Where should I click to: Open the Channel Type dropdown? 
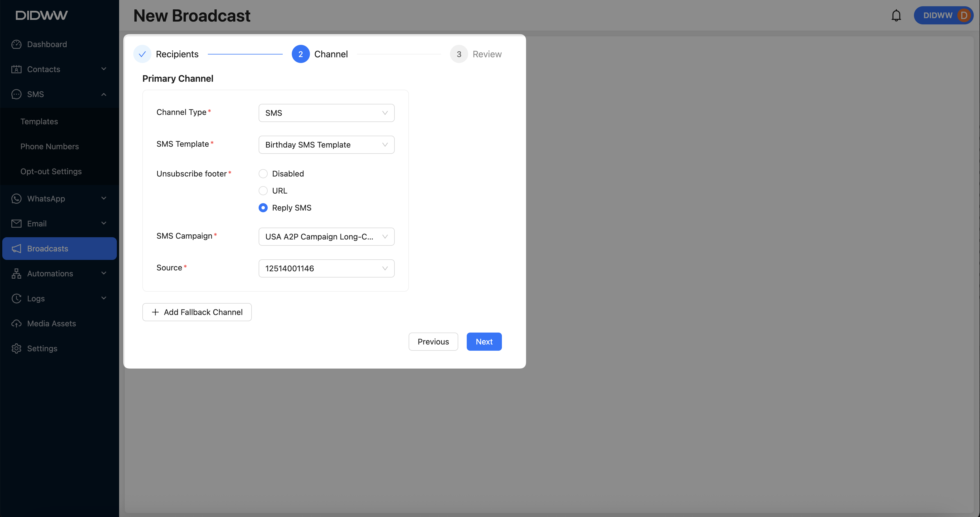coord(326,113)
